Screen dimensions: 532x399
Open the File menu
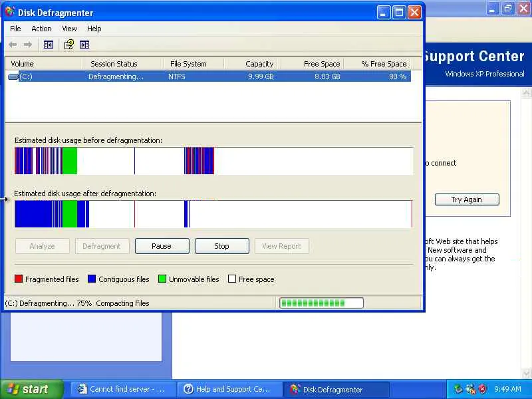click(15, 29)
